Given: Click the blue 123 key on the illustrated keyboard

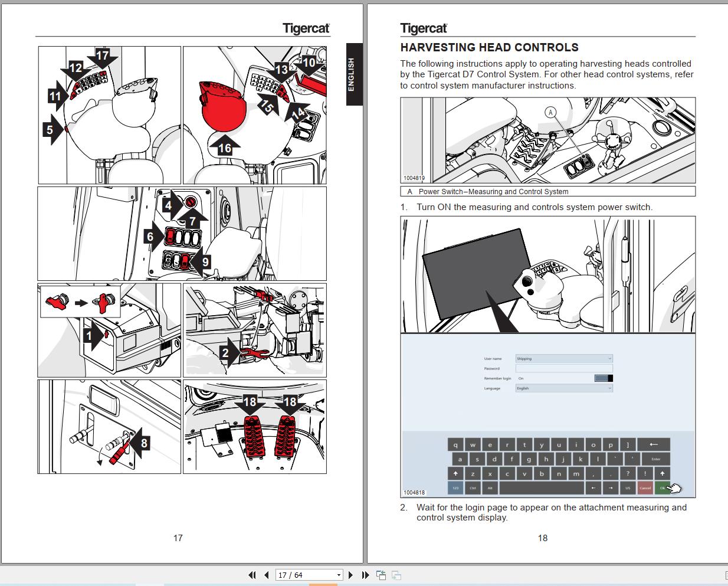Looking at the screenshot, I should (x=455, y=488).
